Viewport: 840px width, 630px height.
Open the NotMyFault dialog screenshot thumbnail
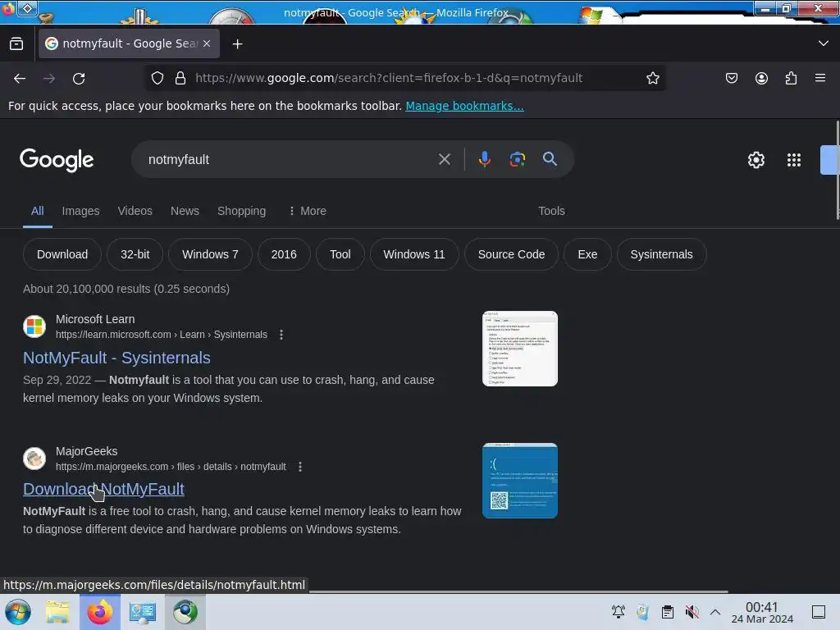coord(519,349)
